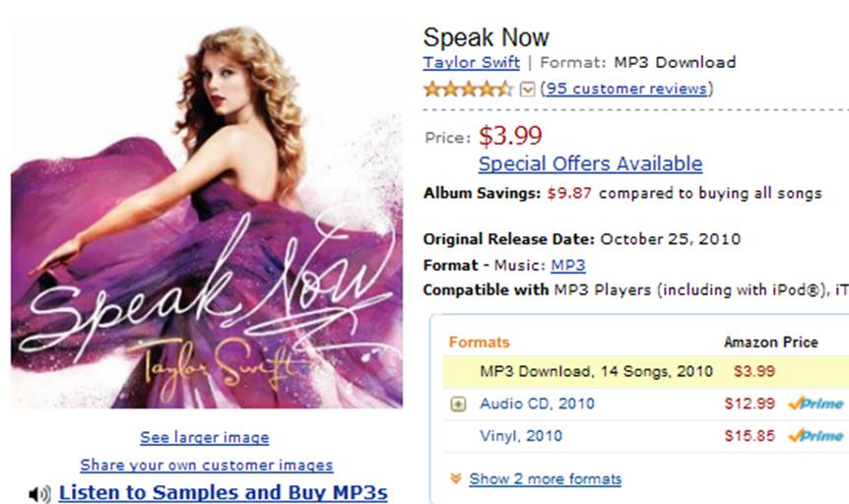The width and height of the screenshot is (849, 504).
Task: Click the $12.99 Audio CD price
Action: [750, 404]
